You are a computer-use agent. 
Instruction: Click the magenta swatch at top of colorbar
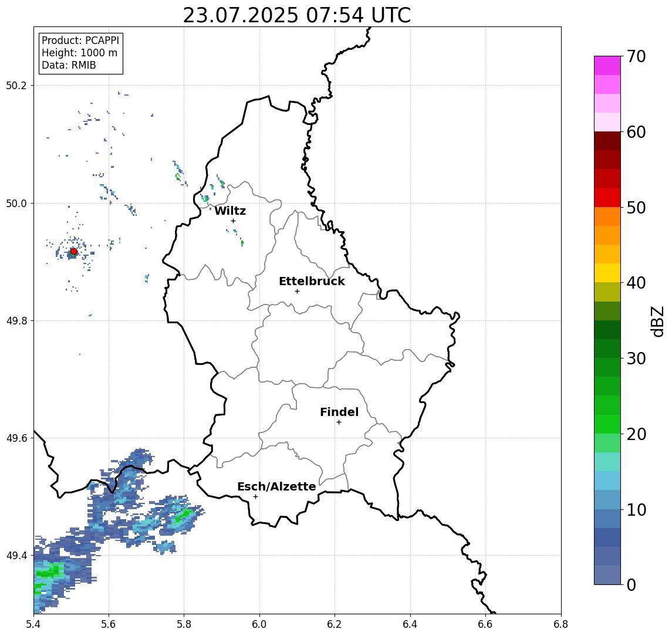pos(607,66)
